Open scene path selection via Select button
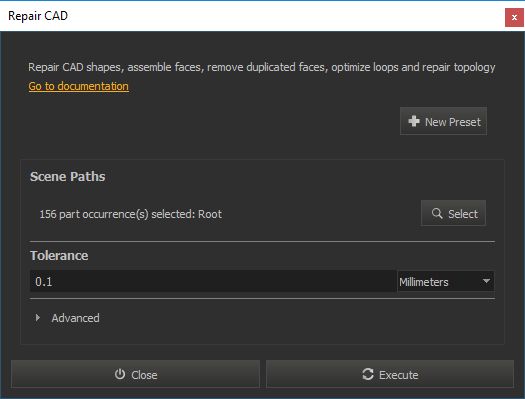Viewport: 525px width, 399px height. pyautogui.click(x=453, y=213)
